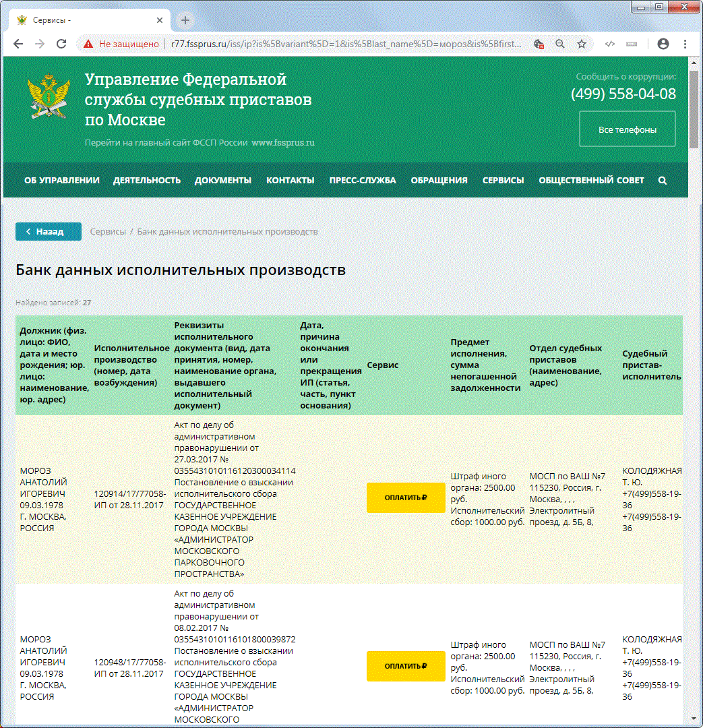Click the blocked cookies icon in address bar
The width and height of the screenshot is (703, 728).
539,44
